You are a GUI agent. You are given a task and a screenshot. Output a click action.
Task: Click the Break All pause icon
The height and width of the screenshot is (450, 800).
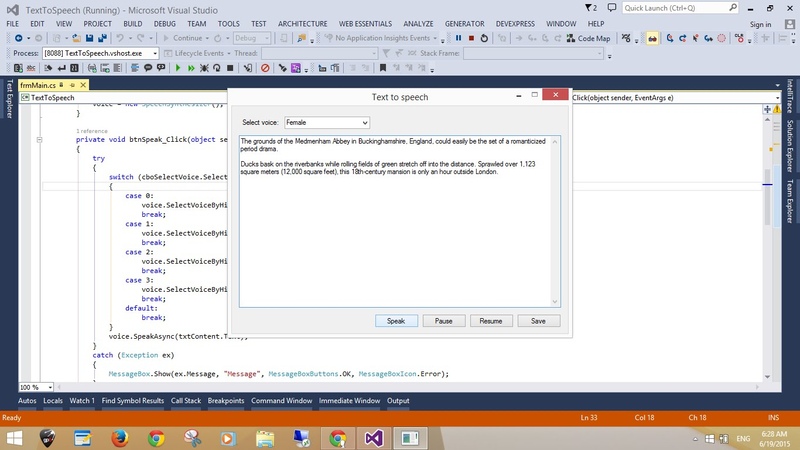pyautogui.click(x=458, y=38)
